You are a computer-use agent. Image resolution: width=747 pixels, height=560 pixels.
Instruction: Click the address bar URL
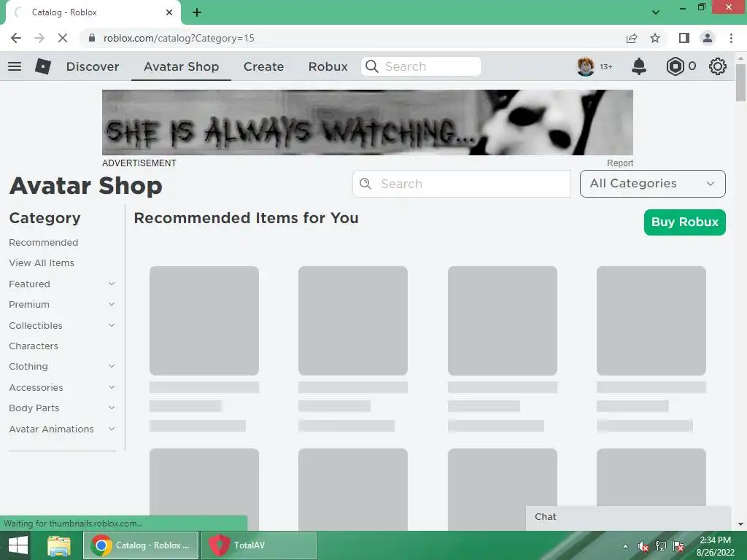179,38
